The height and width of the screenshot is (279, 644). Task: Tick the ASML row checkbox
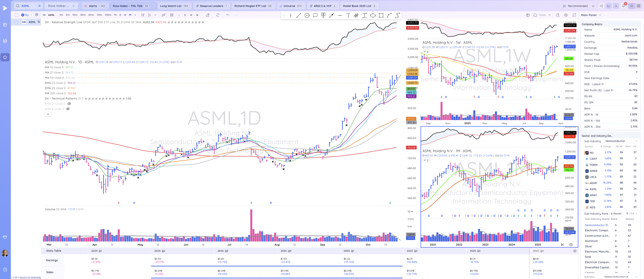click(16, 22)
